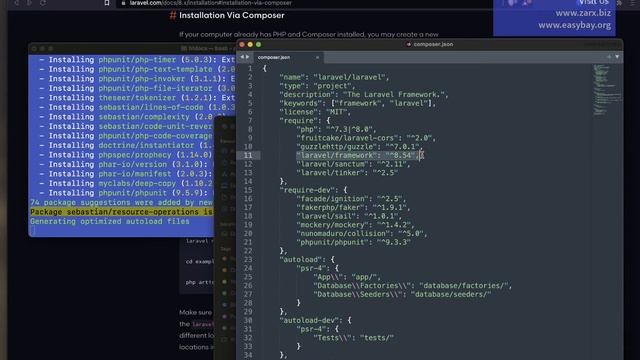The image size is (640, 360).
Task: Click the "type": "project" line
Action: point(317,86)
